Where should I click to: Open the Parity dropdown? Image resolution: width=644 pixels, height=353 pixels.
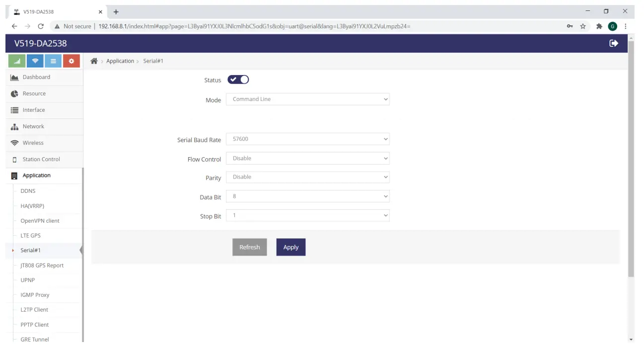click(308, 177)
